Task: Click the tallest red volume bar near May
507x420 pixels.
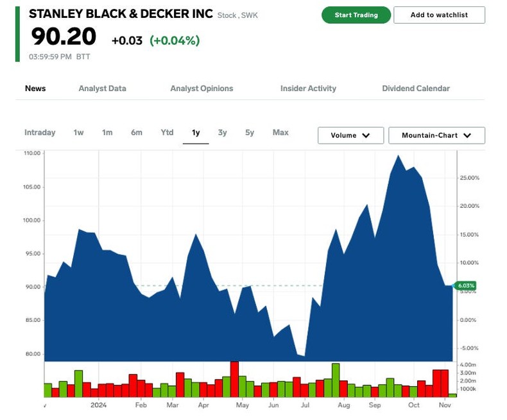Action: click(x=234, y=380)
